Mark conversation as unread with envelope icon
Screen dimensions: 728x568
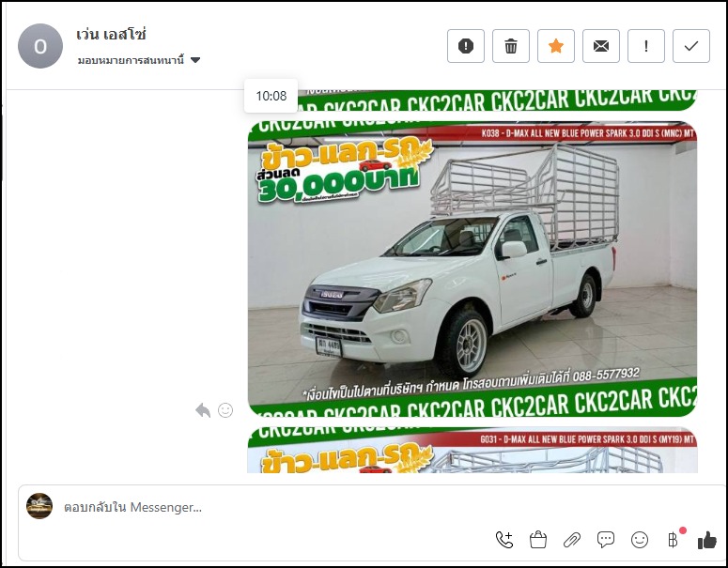point(601,46)
